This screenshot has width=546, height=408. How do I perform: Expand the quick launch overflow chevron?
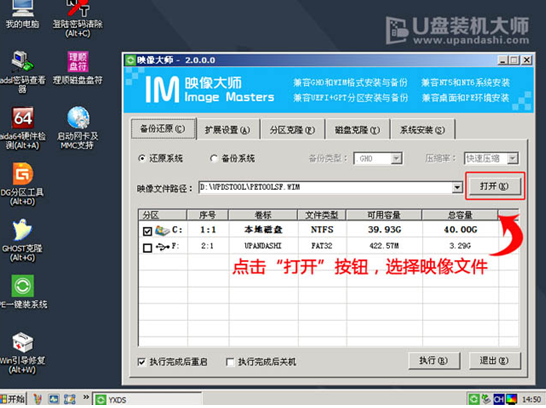86,397
